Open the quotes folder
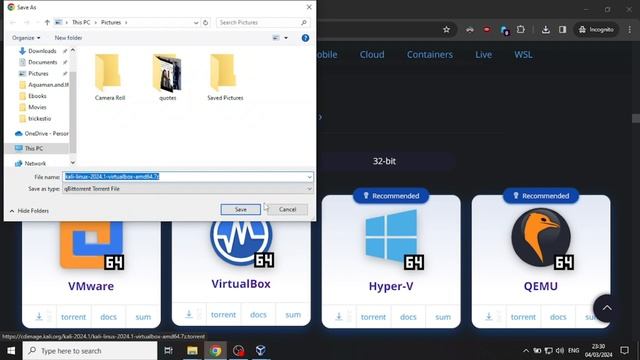The width and height of the screenshot is (640, 360). click(x=167, y=77)
